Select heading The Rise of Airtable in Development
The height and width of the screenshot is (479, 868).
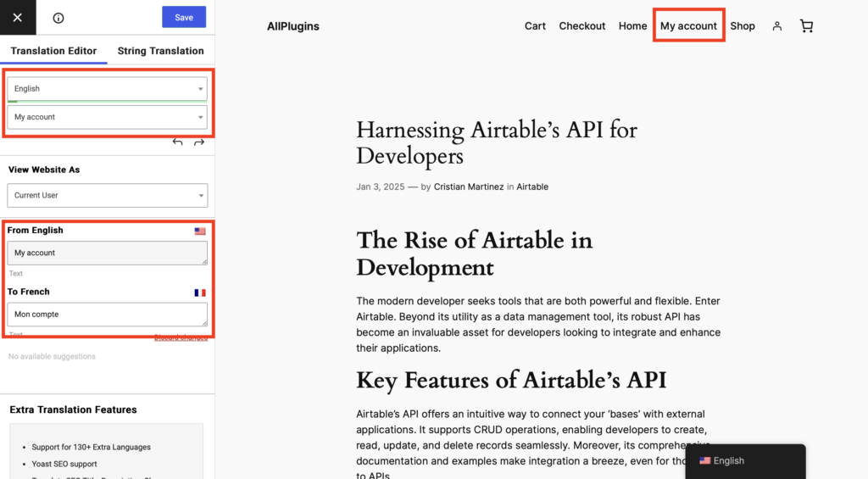[x=475, y=253]
